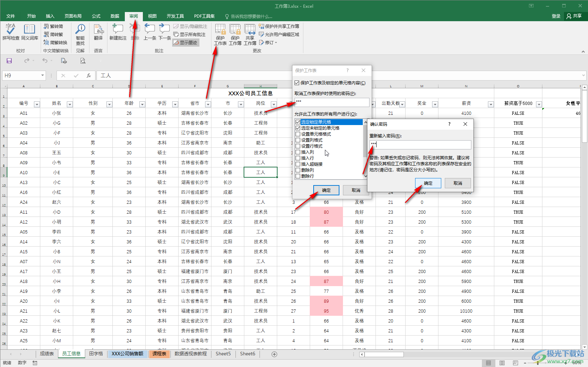The height and width of the screenshot is (367, 588).
Task: Enable Format columns permission checkbox
Action: (298, 140)
